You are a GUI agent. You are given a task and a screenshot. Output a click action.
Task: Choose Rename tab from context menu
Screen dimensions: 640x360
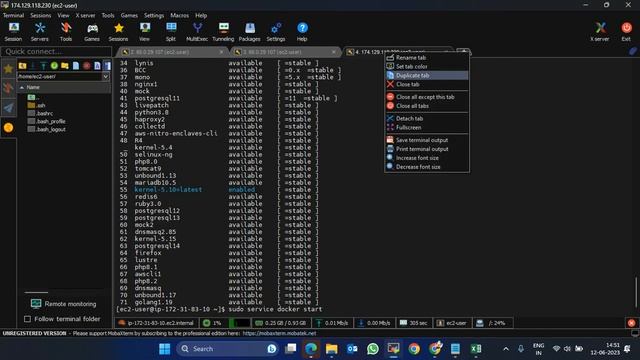pyautogui.click(x=427, y=58)
